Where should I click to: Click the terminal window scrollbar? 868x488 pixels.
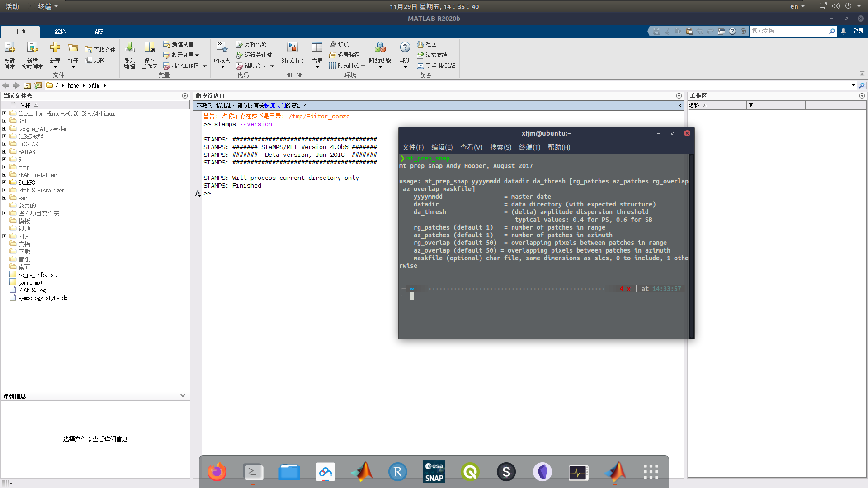(x=691, y=246)
